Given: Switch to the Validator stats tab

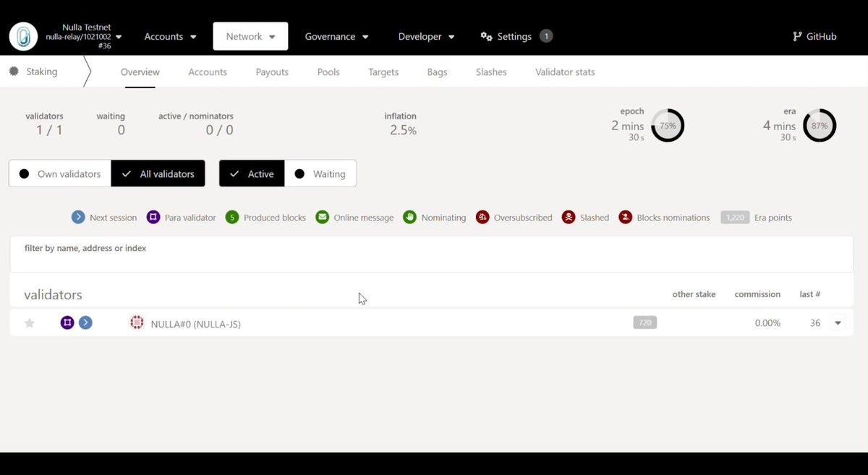Looking at the screenshot, I should (565, 72).
